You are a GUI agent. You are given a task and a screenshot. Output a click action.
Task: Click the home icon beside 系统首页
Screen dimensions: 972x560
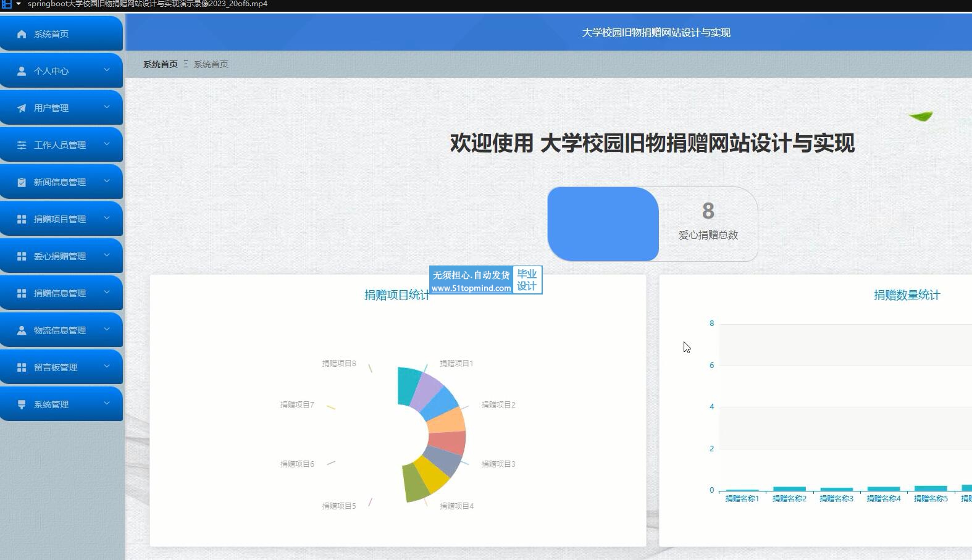tap(22, 34)
